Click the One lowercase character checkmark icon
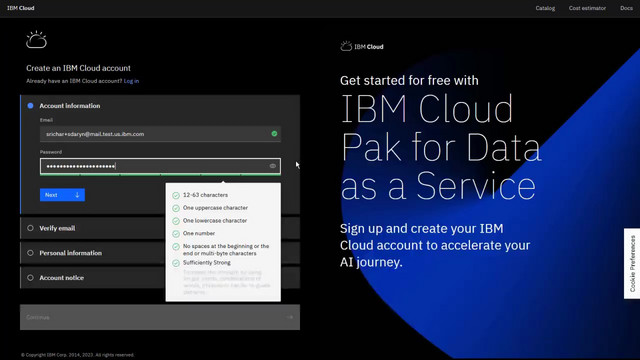The height and width of the screenshot is (360, 640). tap(176, 221)
